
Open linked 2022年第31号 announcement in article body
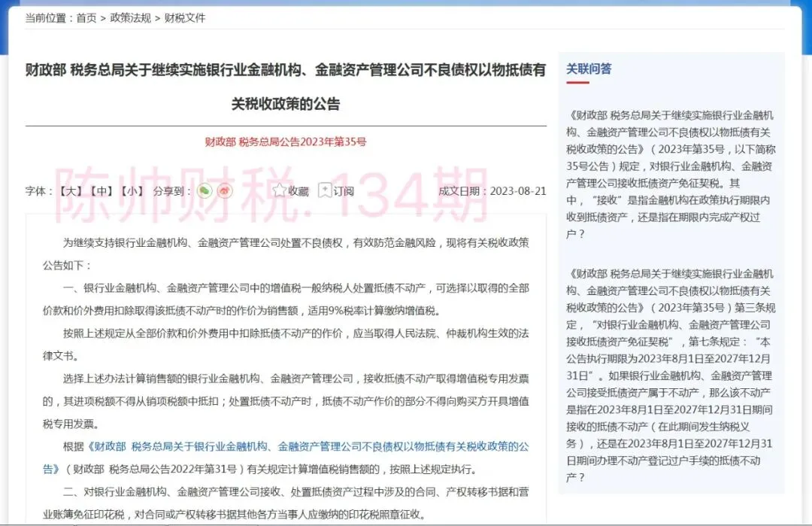(286, 458)
